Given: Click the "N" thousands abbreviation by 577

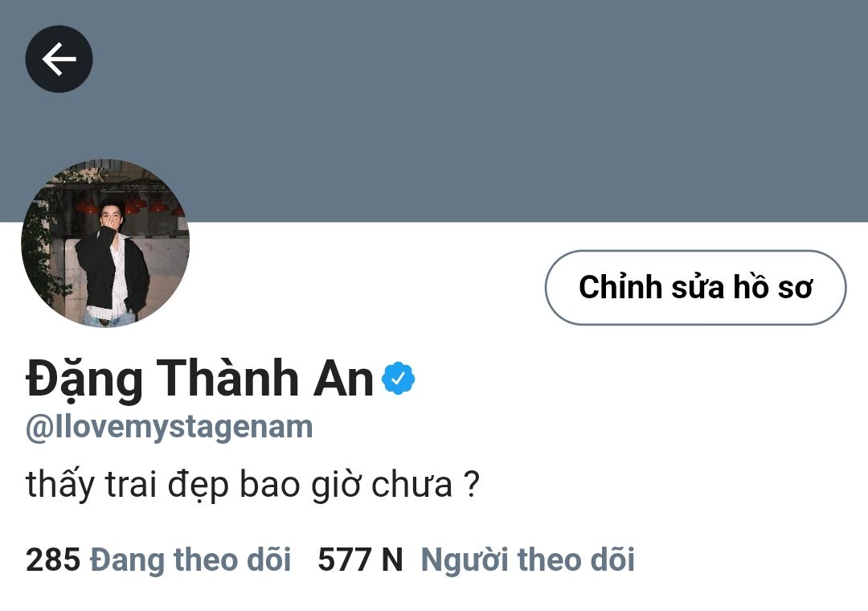Looking at the screenshot, I should (x=392, y=560).
